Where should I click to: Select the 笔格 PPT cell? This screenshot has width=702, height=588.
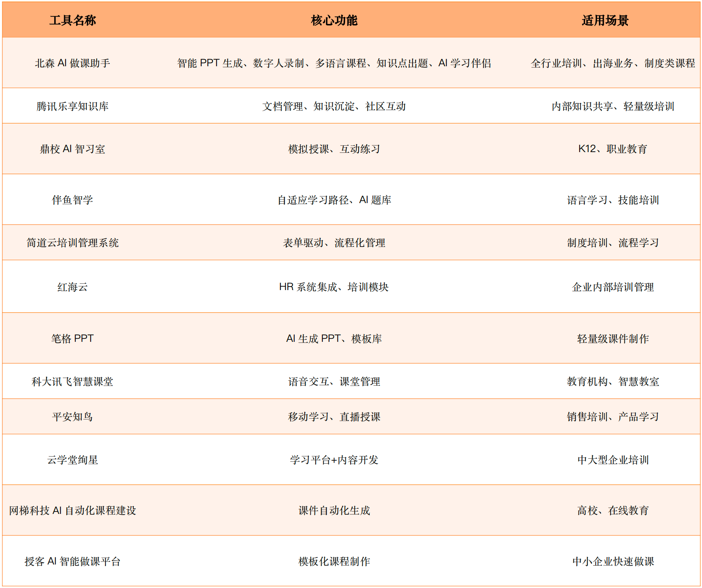click(73, 338)
